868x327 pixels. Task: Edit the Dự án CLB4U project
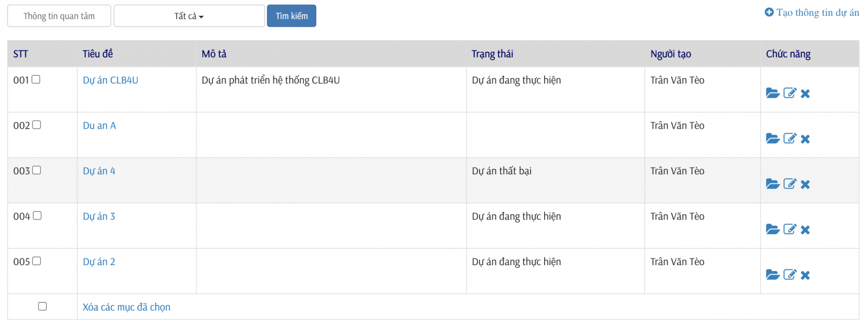[x=790, y=93]
